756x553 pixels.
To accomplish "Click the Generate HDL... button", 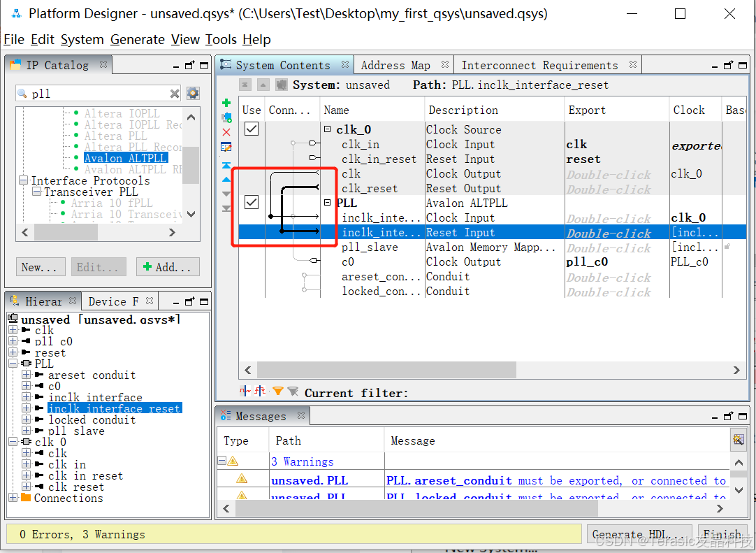I will tap(639, 534).
